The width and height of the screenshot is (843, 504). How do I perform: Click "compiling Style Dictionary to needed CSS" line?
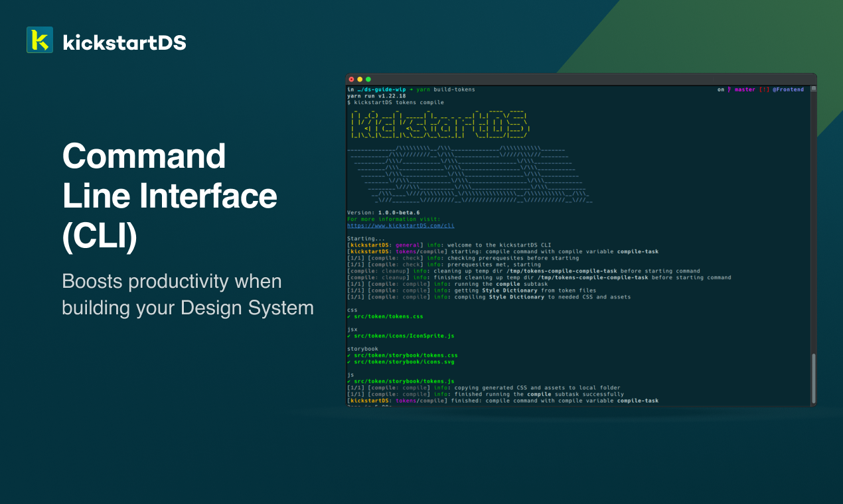(489, 297)
